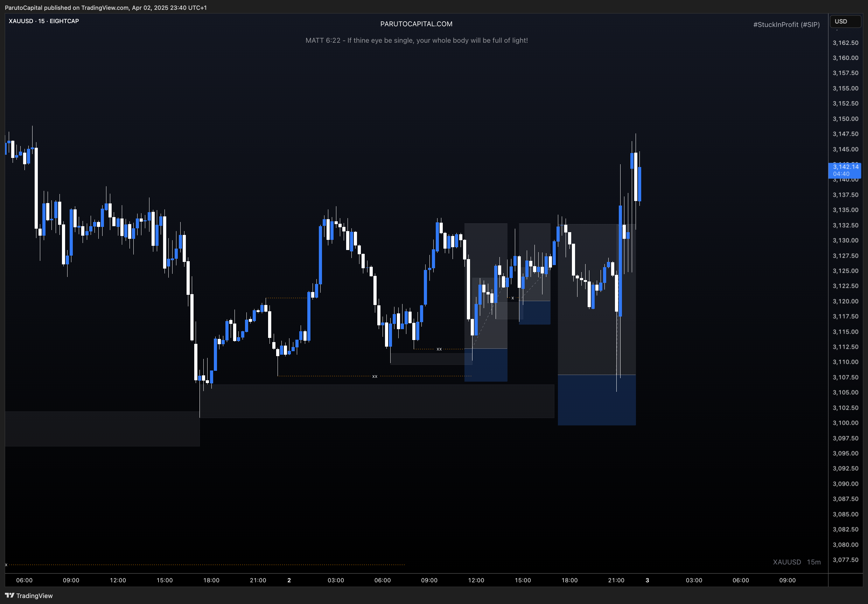Click the ParutoCapital published header line
The height and width of the screenshot is (604, 868).
coord(106,8)
